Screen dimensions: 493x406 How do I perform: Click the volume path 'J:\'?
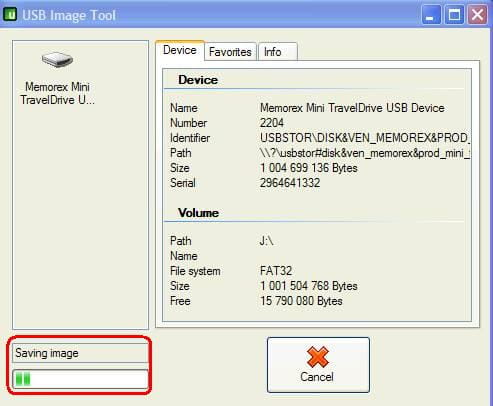267,241
